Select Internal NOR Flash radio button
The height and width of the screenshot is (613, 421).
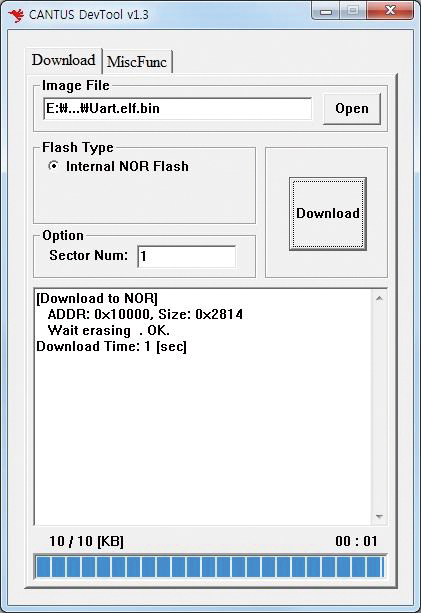click(x=54, y=166)
